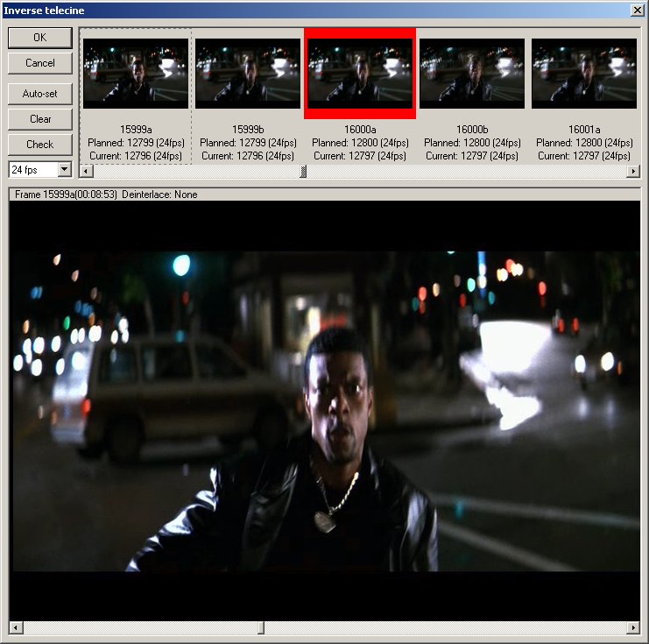Confirm with the OK button
The image size is (649, 644).
40,38
